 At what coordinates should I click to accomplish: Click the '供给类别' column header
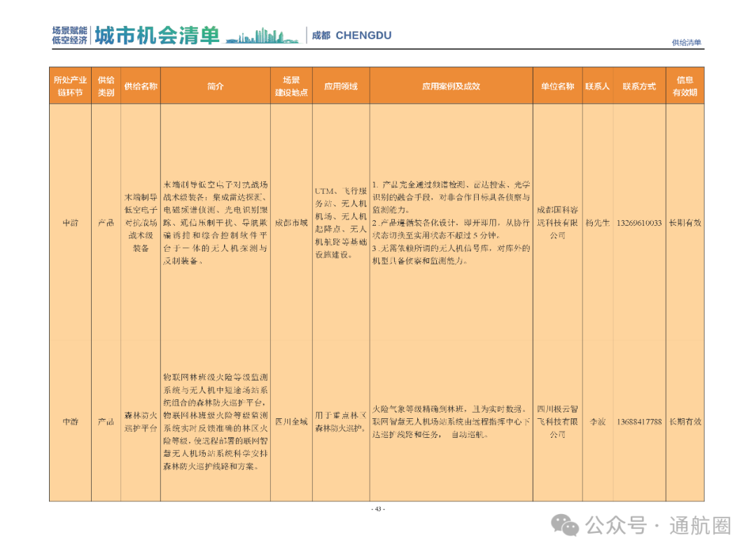tap(106, 86)
